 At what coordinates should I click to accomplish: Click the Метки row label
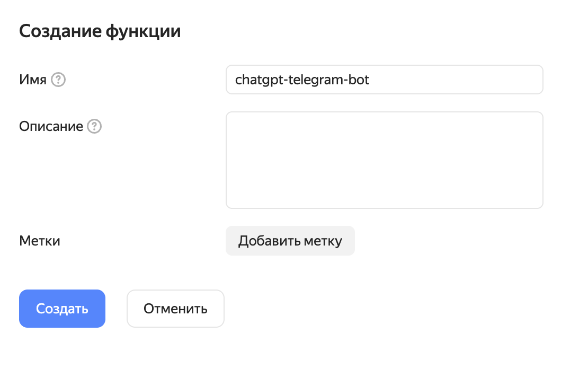39,241
